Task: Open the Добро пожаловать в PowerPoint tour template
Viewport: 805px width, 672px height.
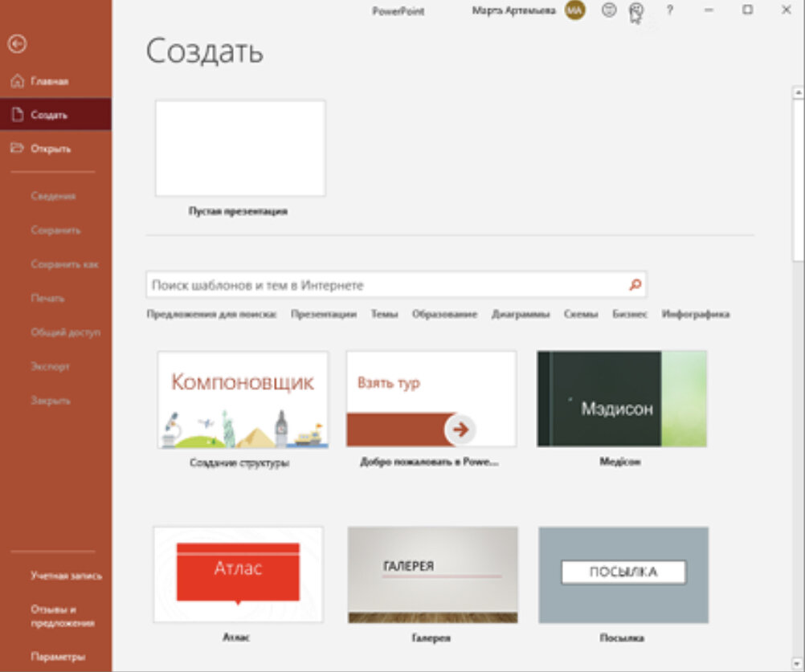Action: [x=431, y=398]
